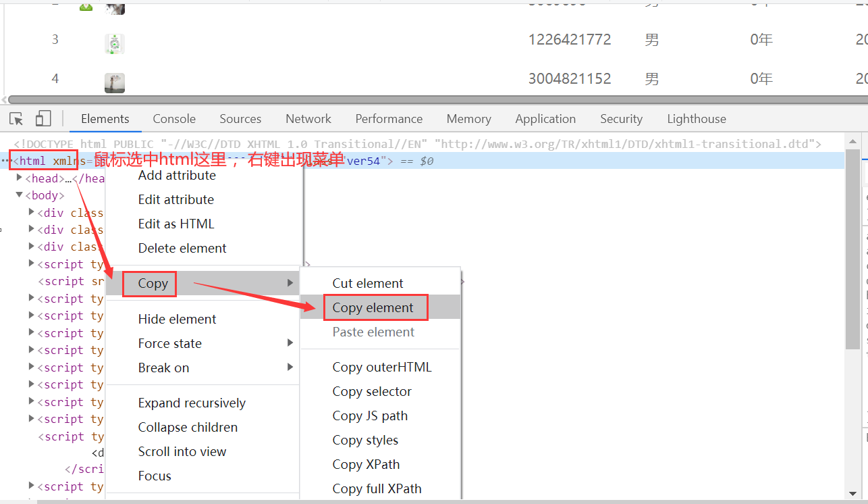Click Delete element in context menu
The height and width of the screenshot is (504, 868).
click(x=182, y=248)
